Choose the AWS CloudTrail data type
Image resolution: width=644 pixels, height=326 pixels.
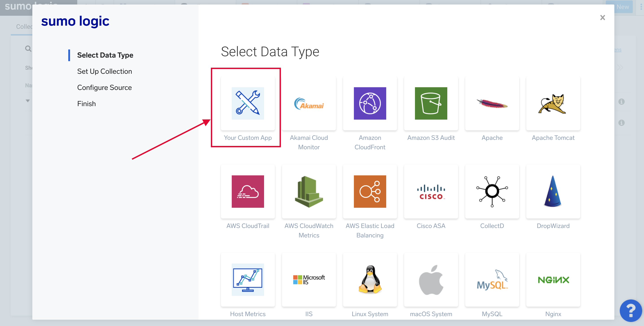[248, 192]
